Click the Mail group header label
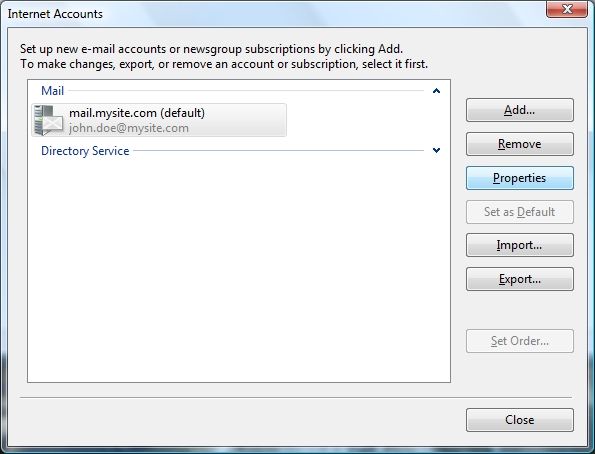This screenshot has height=454, width=595. pyautogui.click(x=52, y=91)
